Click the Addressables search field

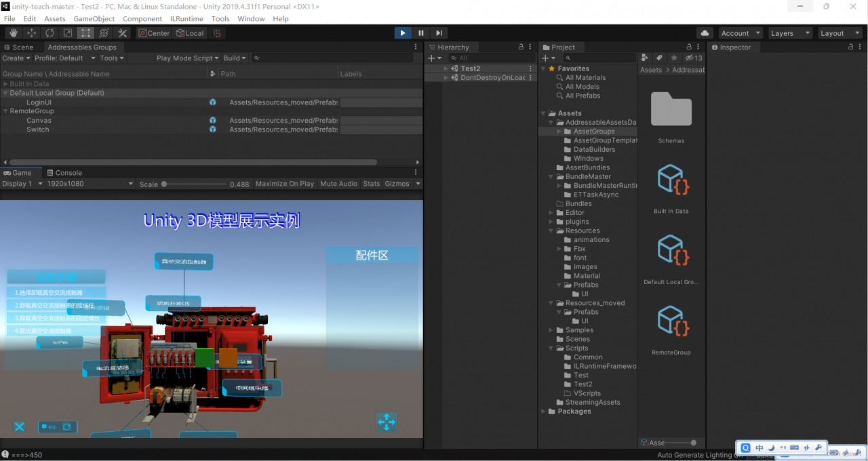tap(332, 58)
